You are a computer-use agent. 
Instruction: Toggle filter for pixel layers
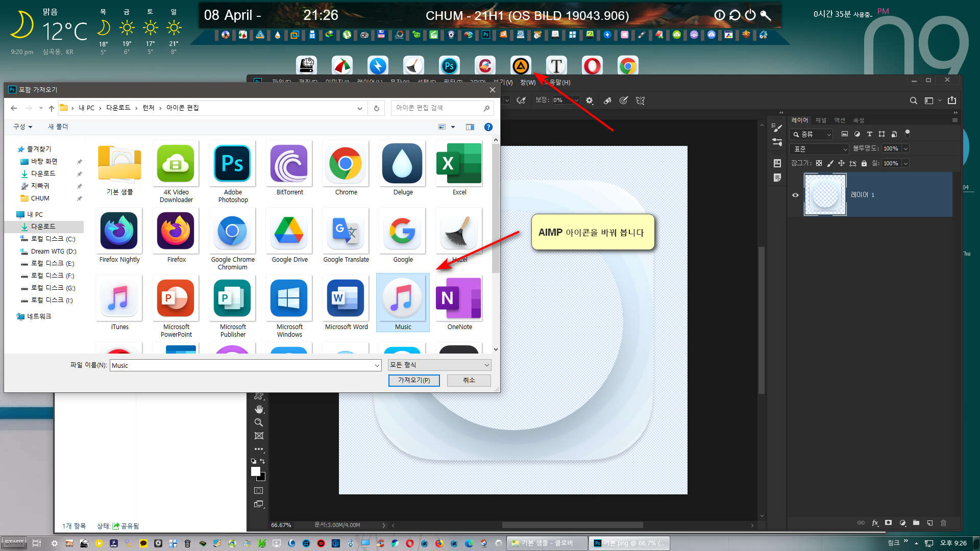[x=845, y=134]
